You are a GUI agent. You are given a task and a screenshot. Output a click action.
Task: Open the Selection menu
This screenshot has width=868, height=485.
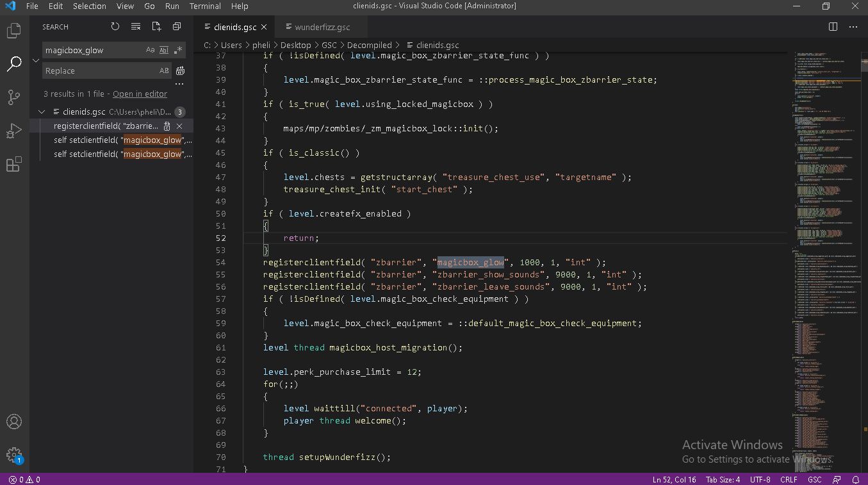point(89,6)
